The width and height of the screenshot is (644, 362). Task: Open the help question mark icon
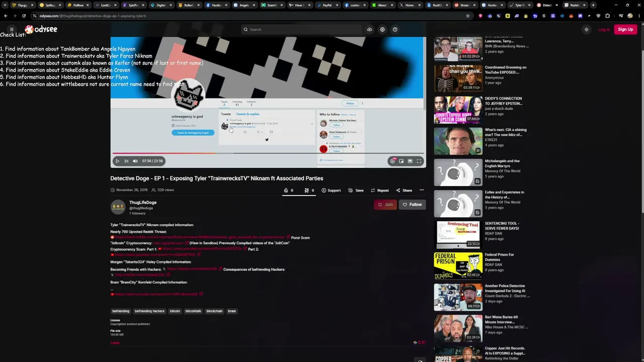[x=395, y=30]
